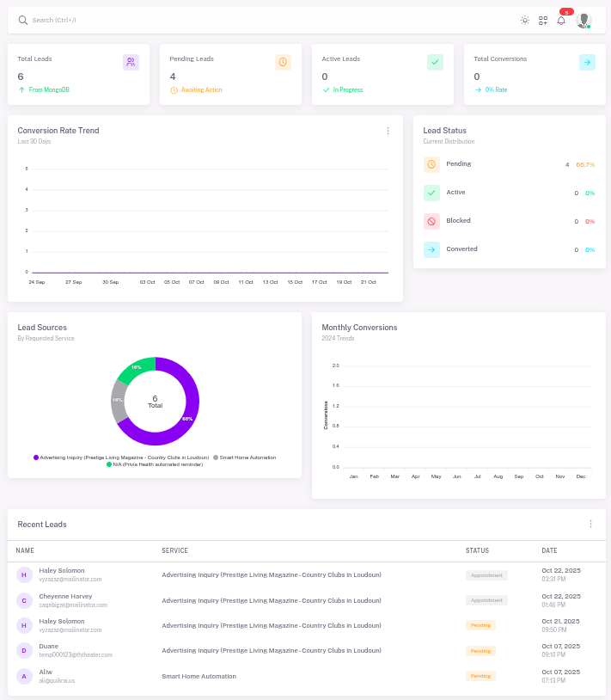Toggle Smart Home Automation legend item
Screen dimensions: 611x700
pyautogui.click(x=247, y=457)
